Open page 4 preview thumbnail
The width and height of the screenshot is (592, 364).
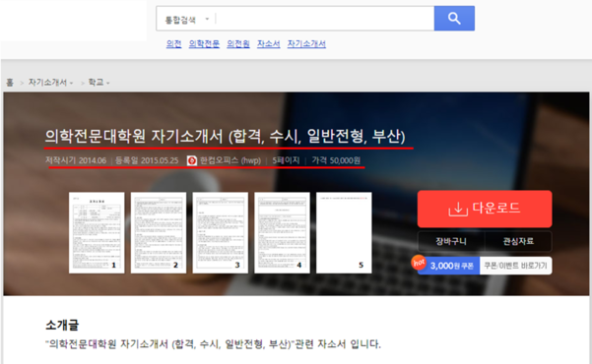click(x=283, y=233)
